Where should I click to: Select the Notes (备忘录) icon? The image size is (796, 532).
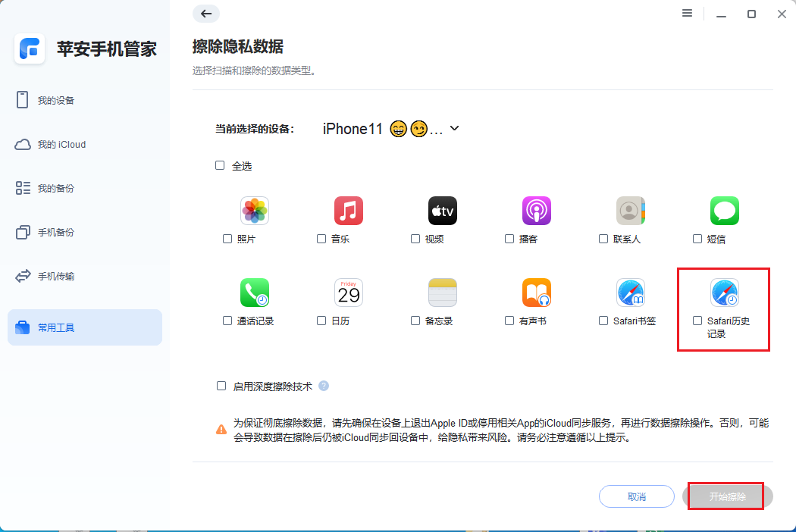(x=442, y=293)
